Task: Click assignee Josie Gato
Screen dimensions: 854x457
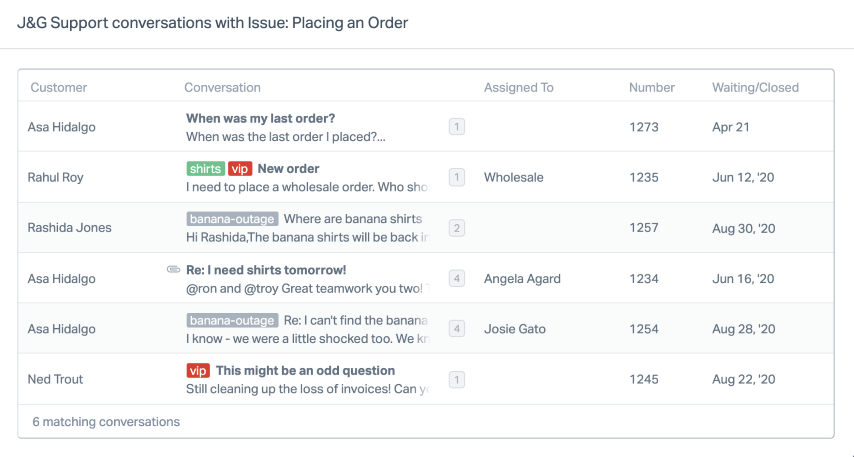Action: [515, 329]
